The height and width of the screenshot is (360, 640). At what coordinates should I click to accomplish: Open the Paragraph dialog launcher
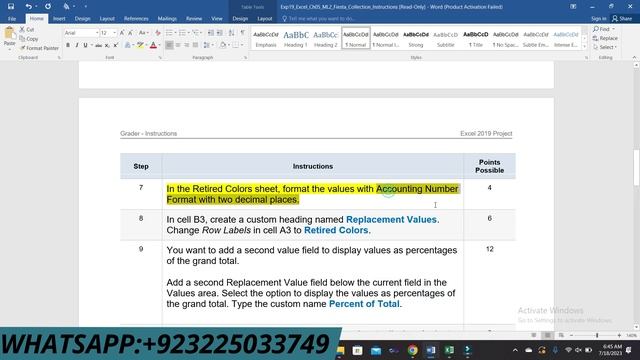[245, 58]
